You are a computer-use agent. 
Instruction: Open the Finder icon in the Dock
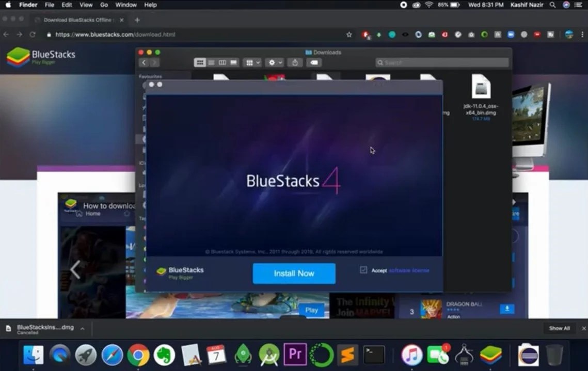[34, 354]
